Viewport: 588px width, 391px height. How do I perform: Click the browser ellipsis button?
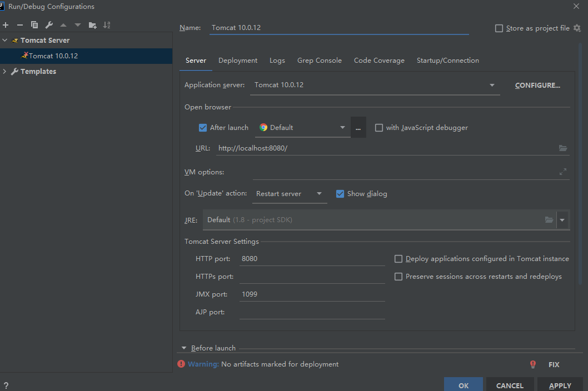(358, 127)
